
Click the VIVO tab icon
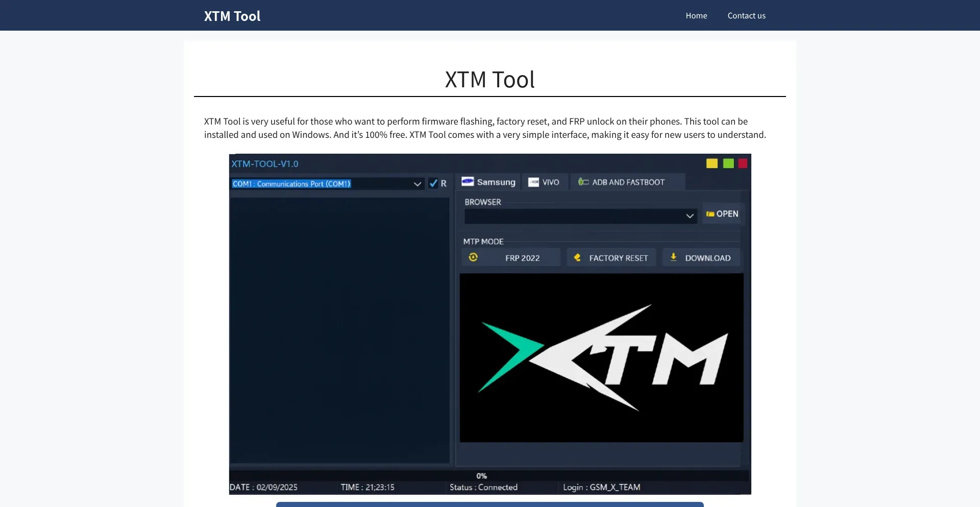click(533, 182)
